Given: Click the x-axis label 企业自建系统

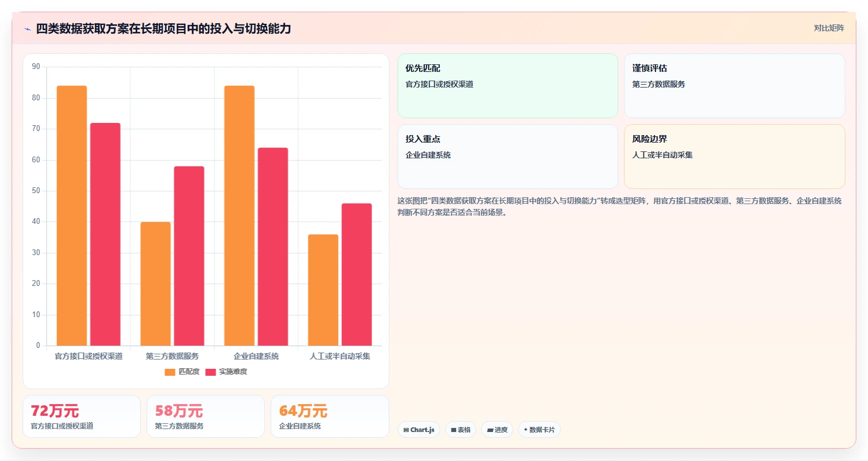Looking at the screenshot, I should [256, 356].
